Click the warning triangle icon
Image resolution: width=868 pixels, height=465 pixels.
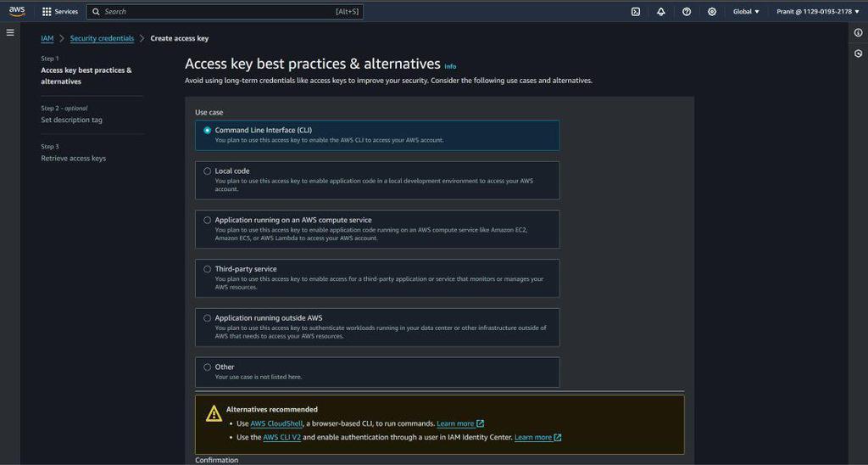click(214, 413)
